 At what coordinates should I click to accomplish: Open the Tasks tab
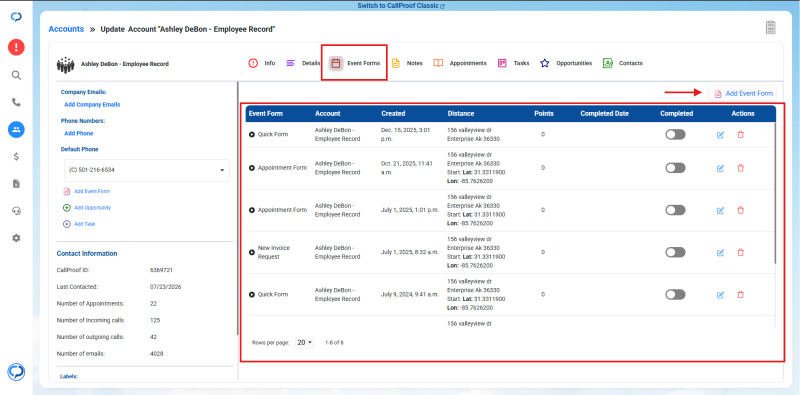(513, 63)
